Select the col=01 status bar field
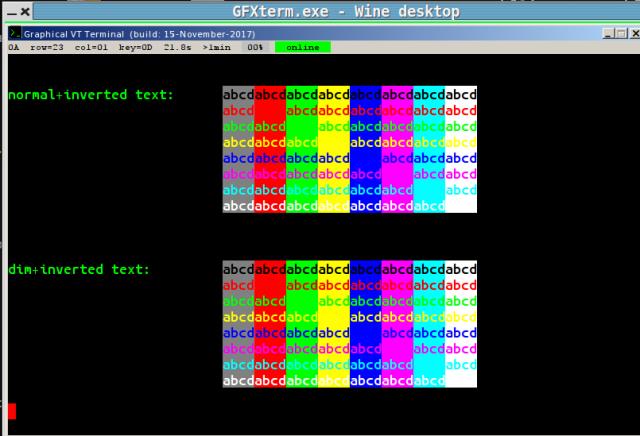 (x=89, y=47)
